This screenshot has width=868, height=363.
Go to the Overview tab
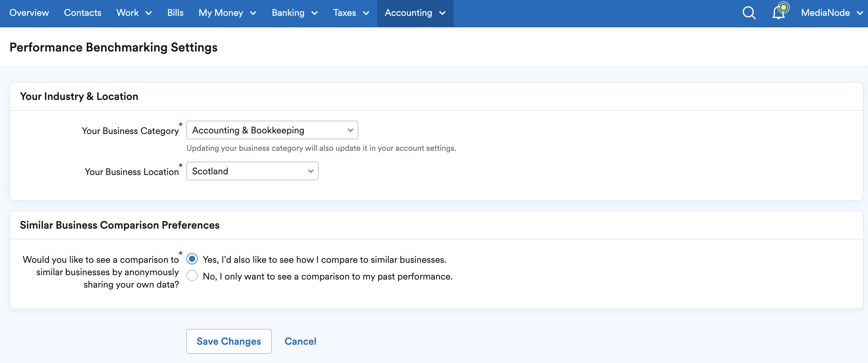(x=29, y=13)
